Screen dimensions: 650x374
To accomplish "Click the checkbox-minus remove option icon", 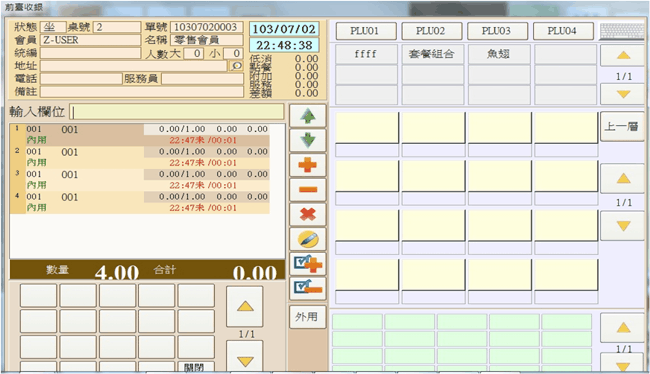I will pos(307,288).
